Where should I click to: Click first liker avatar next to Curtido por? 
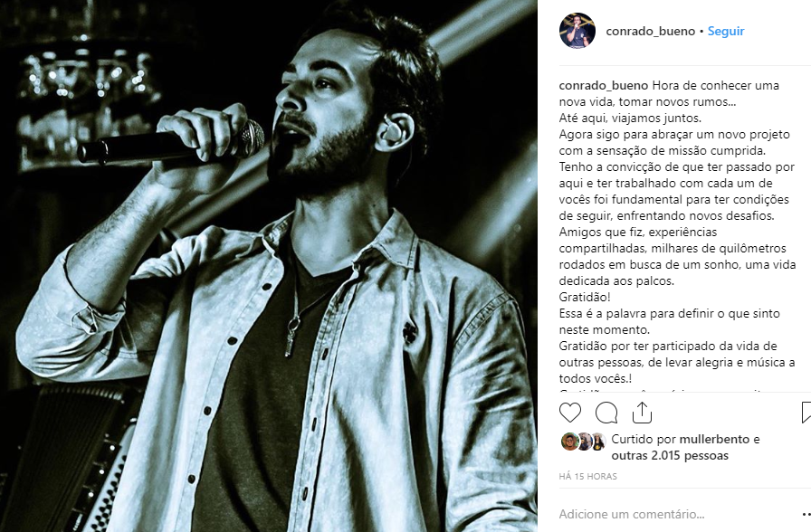[x=569, y=441]
